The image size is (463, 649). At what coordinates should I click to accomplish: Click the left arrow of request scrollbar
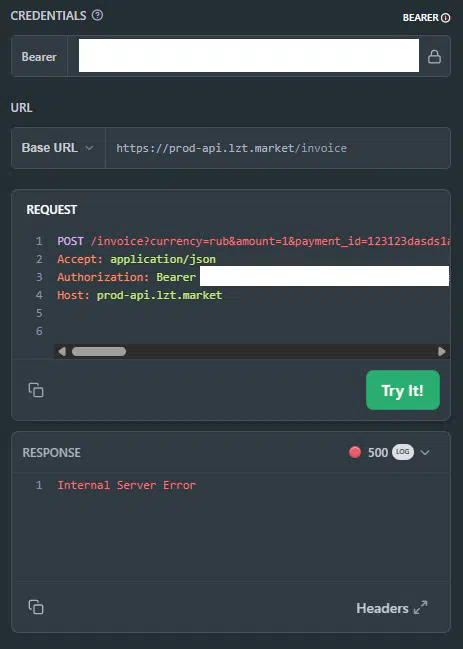pyautogui.click(x=62, y=351)
